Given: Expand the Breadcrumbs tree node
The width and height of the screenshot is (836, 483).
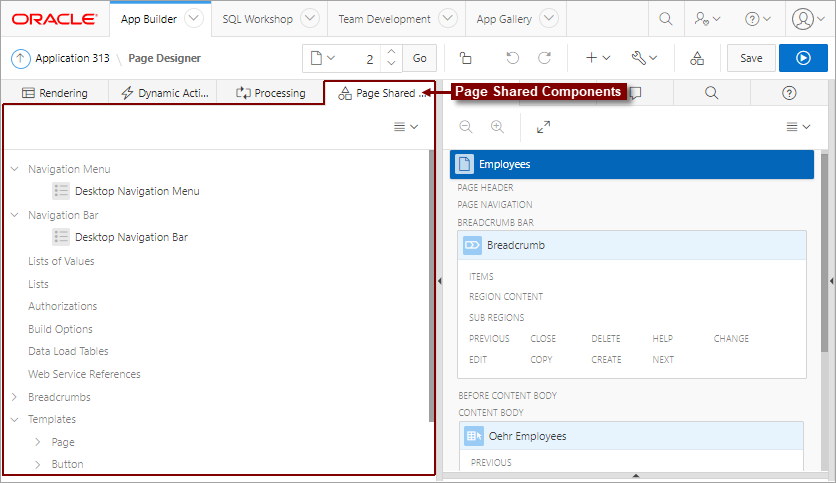Looking at the screenshot, I should 14,397.
